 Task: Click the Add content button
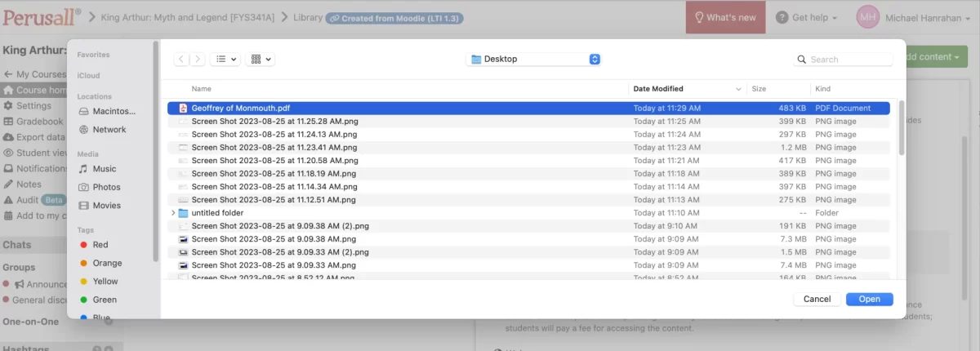(936, 56)
